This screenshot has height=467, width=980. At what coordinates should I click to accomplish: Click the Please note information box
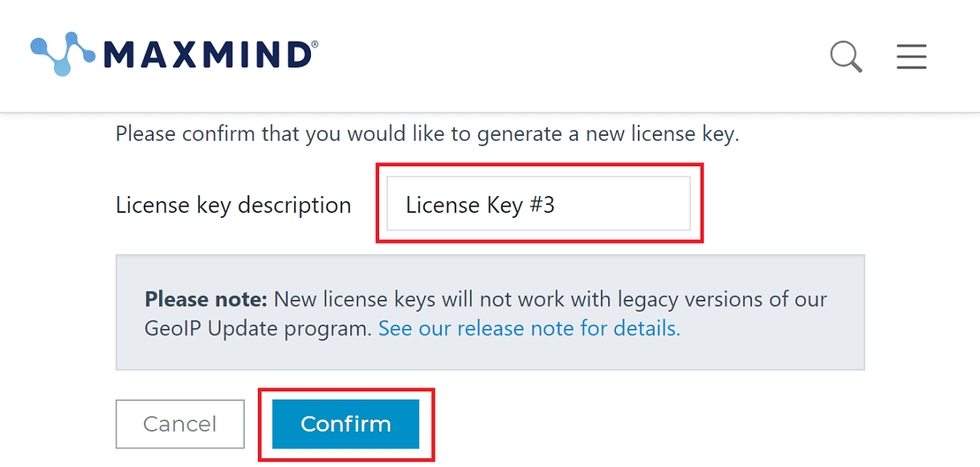coord(490,312)
